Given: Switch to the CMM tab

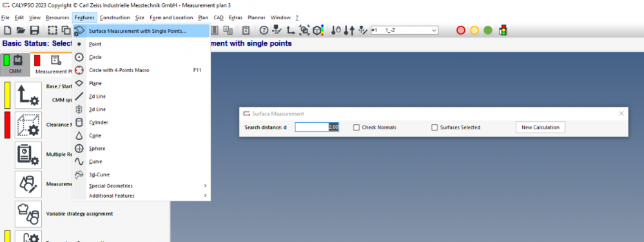Looking at the screenshot, I should point(15,65).
